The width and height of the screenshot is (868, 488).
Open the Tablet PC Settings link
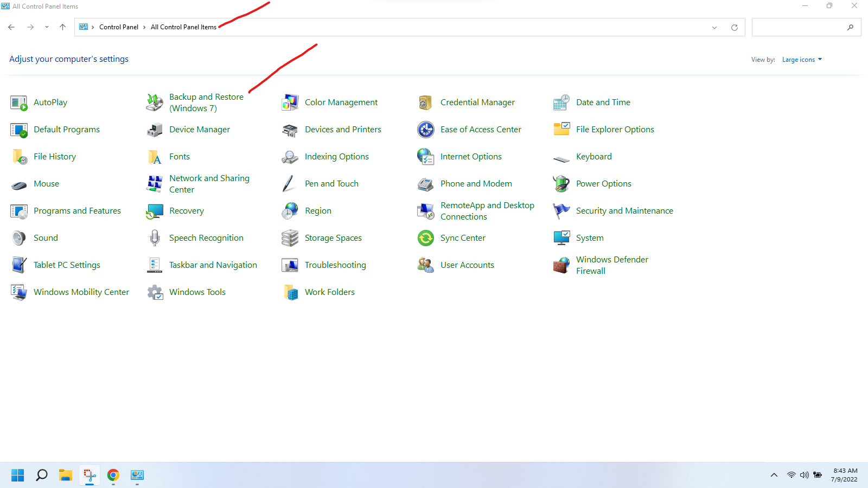click(67, 265)
